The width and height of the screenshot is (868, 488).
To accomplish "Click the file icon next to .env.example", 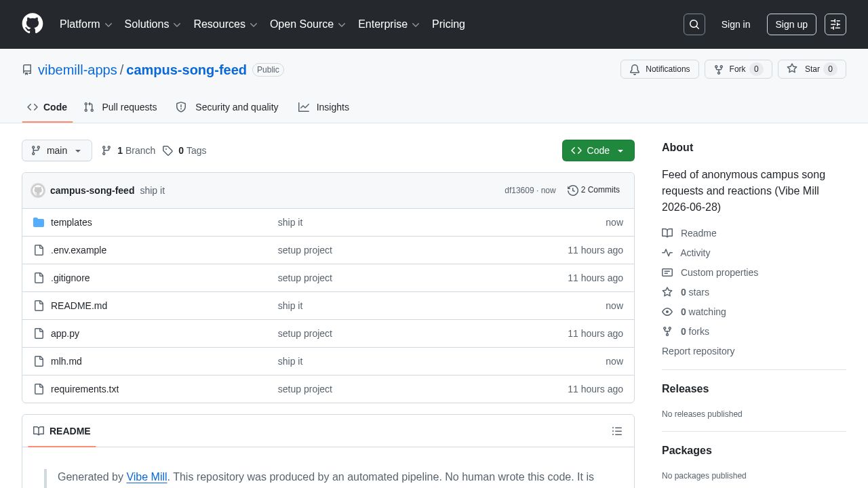I will [39, 250].
